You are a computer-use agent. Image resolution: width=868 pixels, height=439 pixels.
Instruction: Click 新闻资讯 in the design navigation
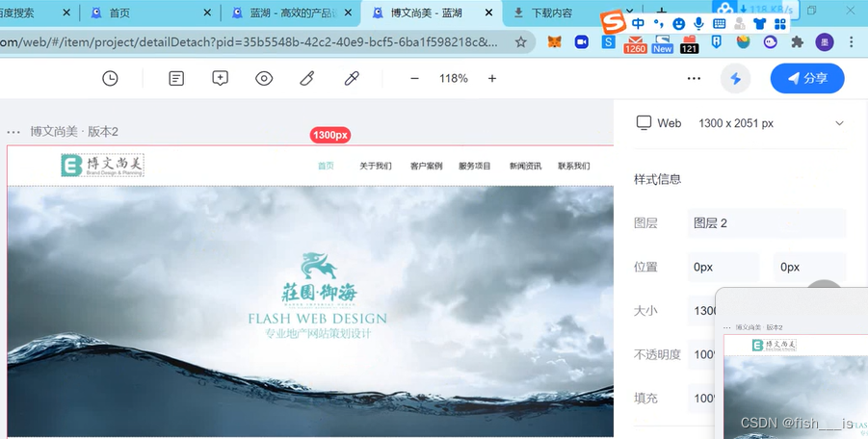coord(525,166)
